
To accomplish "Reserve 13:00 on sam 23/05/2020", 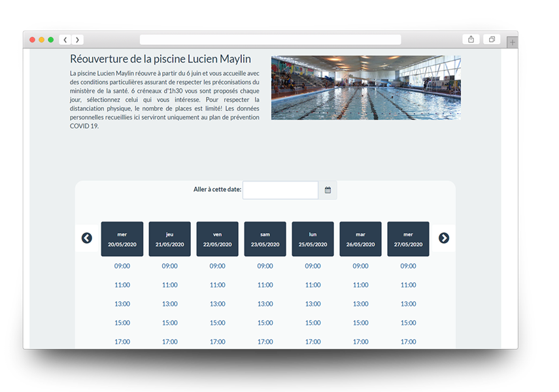I will (x=265, y=304).
